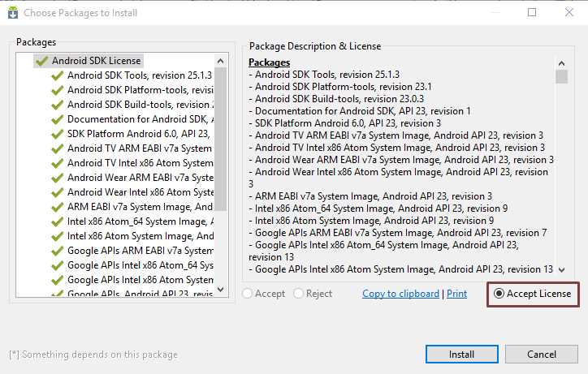
Task: Select Documentation for Android SDK row
Action: (x=132, y=119)
